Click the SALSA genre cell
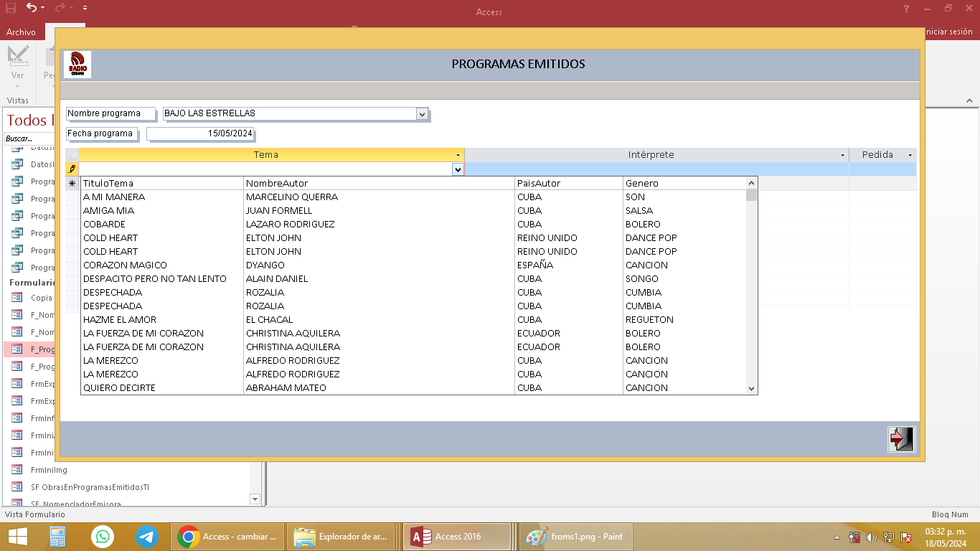 pos(639,211)
